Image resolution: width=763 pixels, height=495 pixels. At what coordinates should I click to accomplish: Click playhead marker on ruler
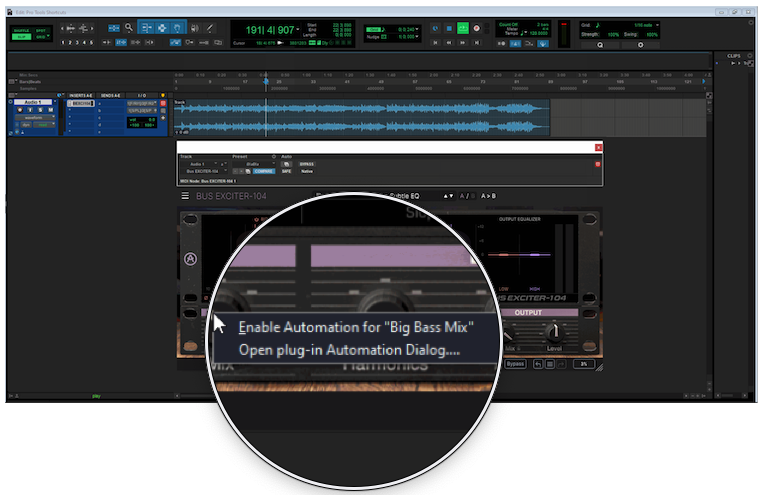266,81
